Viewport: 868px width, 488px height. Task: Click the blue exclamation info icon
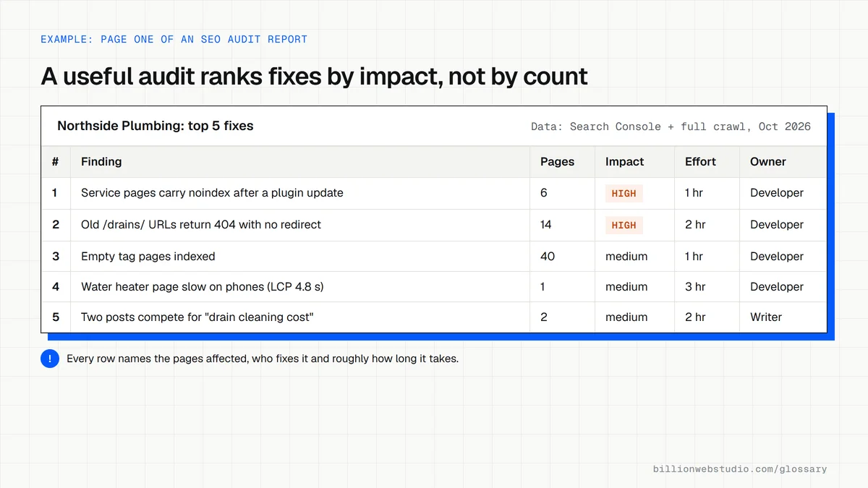click(x=50, y=359)
